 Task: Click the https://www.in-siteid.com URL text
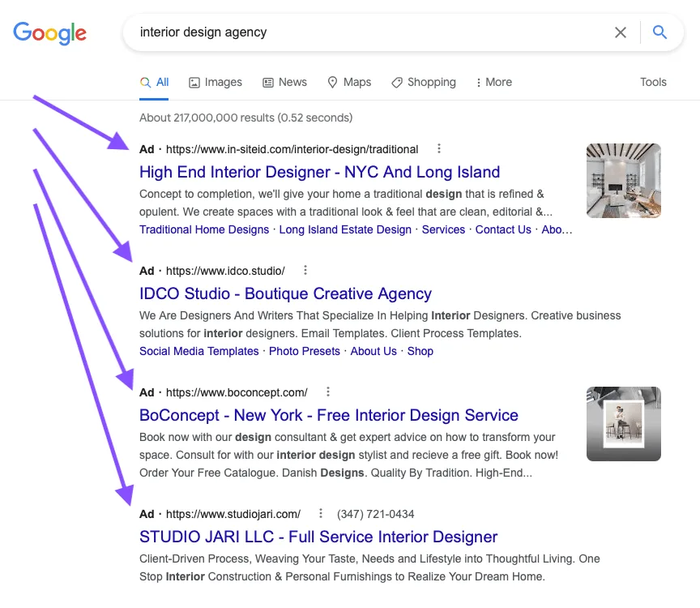pyautogui.click(x=292, y=149)
